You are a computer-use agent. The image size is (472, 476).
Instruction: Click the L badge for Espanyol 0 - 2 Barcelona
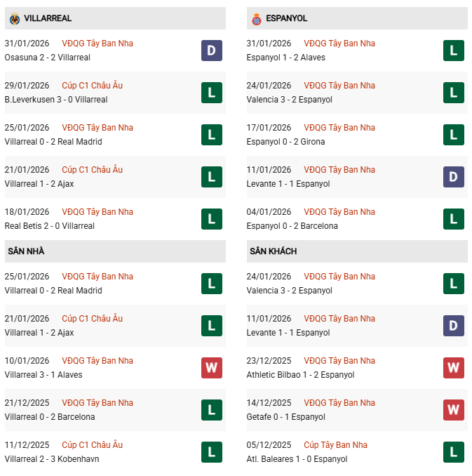point(454,219)
